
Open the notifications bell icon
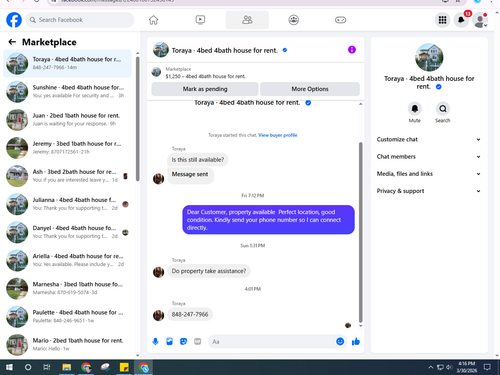[461, 20]
